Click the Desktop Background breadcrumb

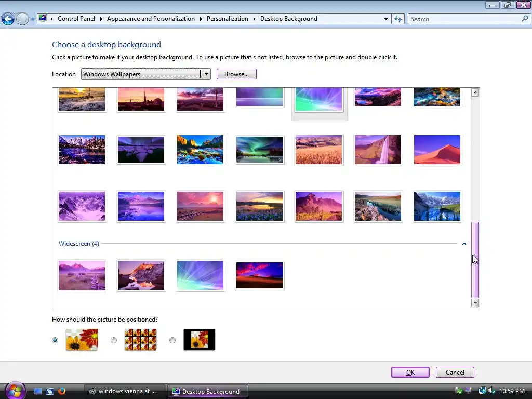tap(289, 19)
